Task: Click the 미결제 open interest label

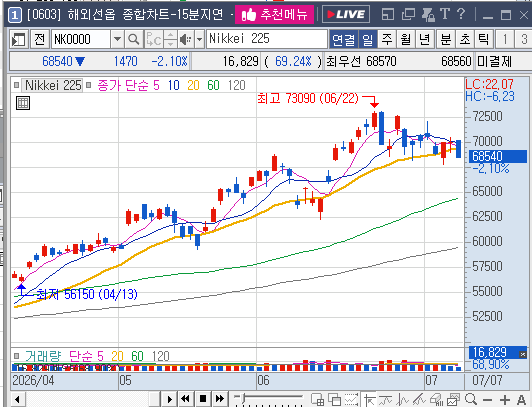Action: 494,61
